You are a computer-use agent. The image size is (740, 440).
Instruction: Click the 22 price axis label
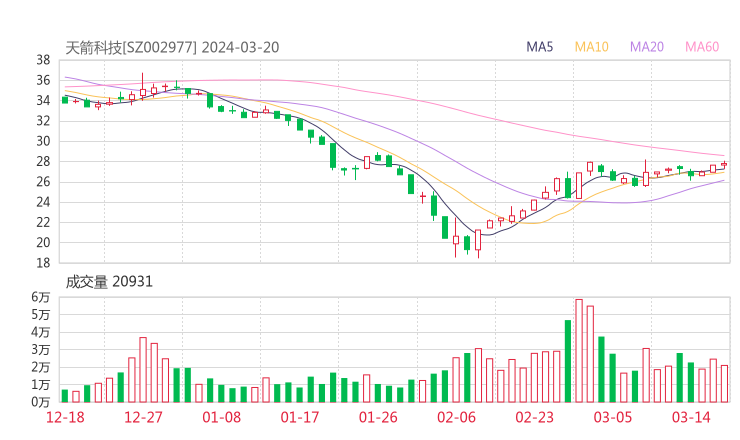click(x=43, y=222)
